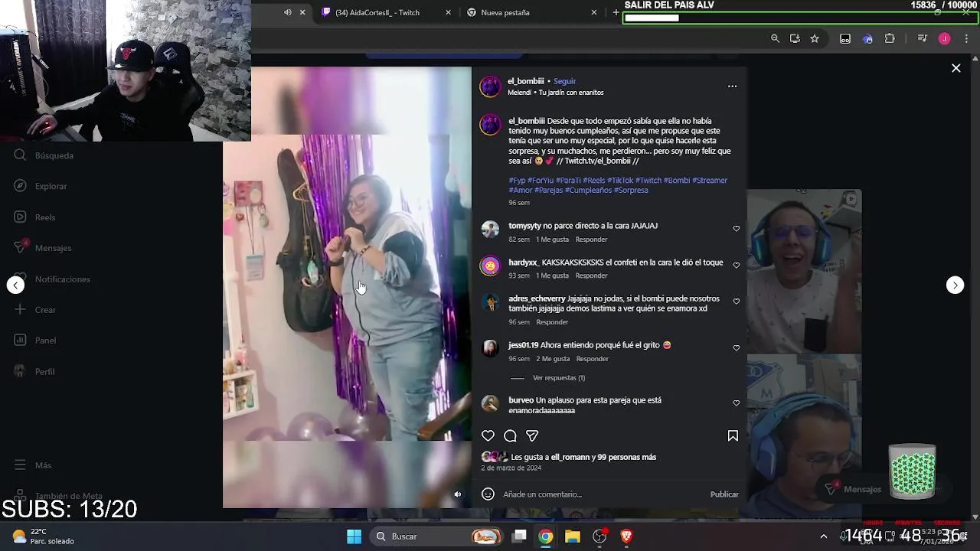This screenshot has width=980, height=551.
Task: Open Búsqueda in Instagram sidebar
Action: coord(44,155)
